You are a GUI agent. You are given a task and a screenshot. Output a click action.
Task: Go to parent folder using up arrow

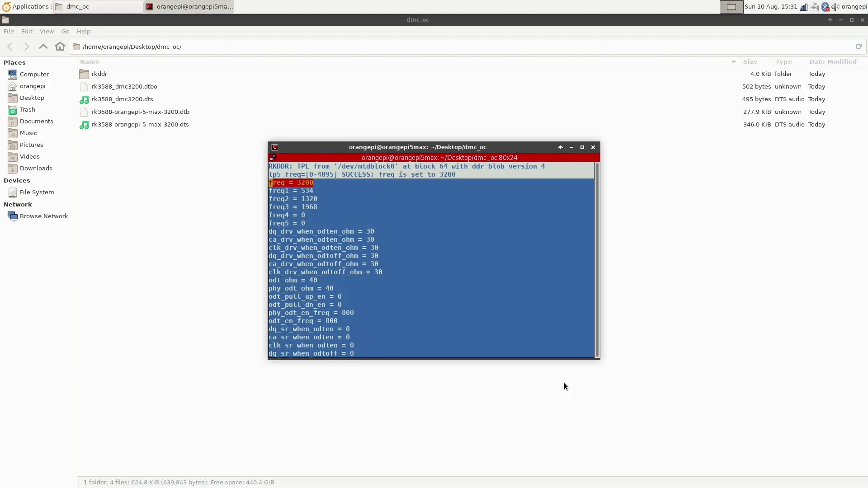coord(43,47)
